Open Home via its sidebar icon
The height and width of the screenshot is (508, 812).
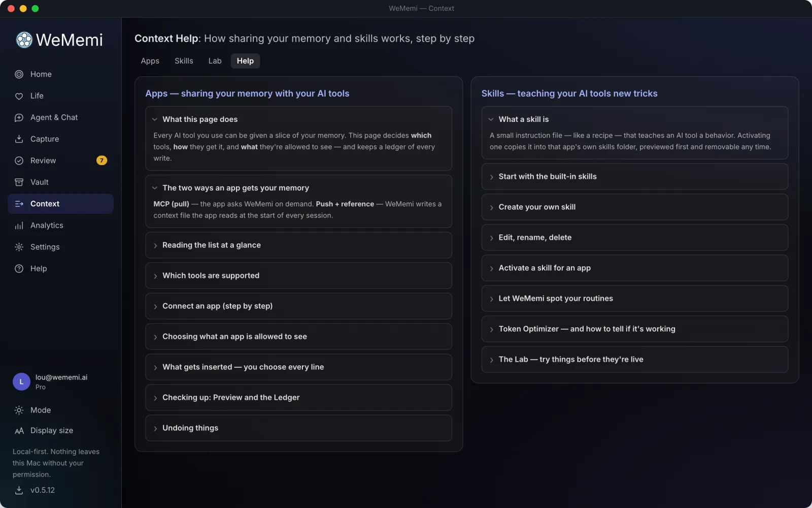tap(19, 74)
